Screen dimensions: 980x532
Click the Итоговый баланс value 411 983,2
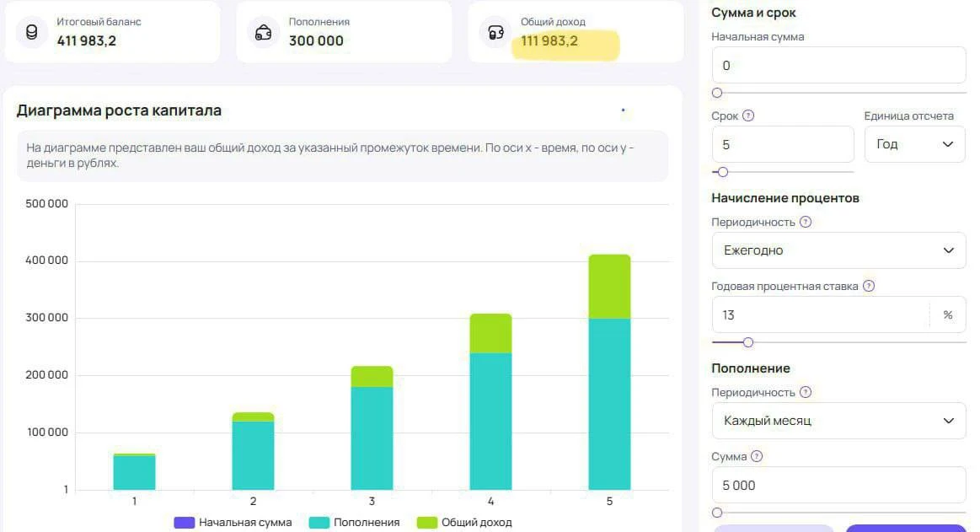click(86, 40)
